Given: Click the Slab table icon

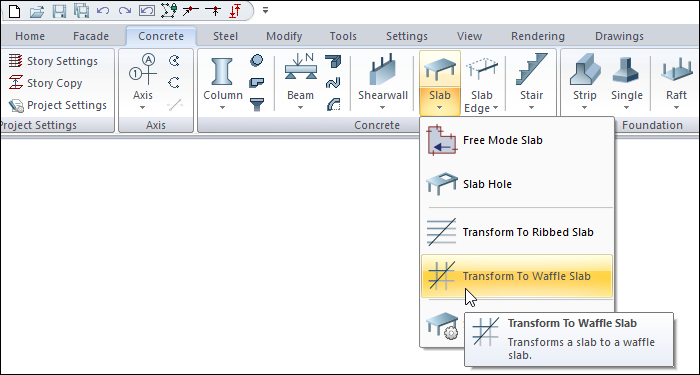Looking at the screenshot, I should tap(440, 70).
